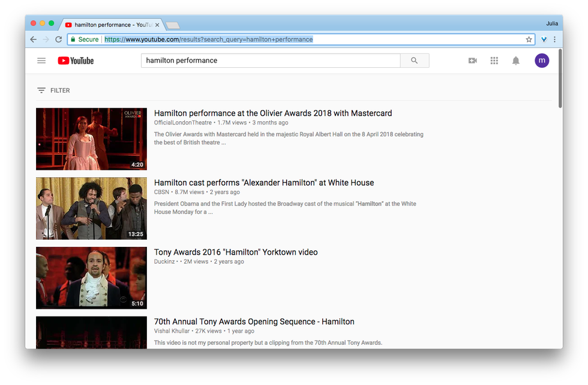Open the Julia profile switcher
The image size is (588, 385).
coord(551,23)
